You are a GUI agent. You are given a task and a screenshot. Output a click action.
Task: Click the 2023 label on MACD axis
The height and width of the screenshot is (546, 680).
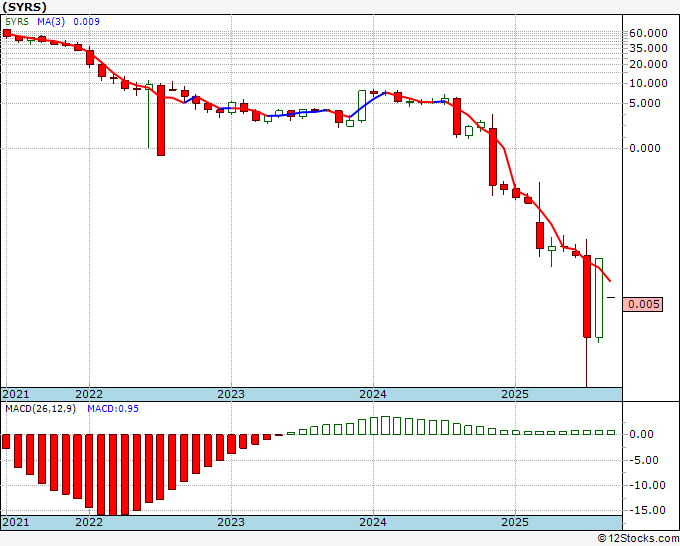point(231,522)
